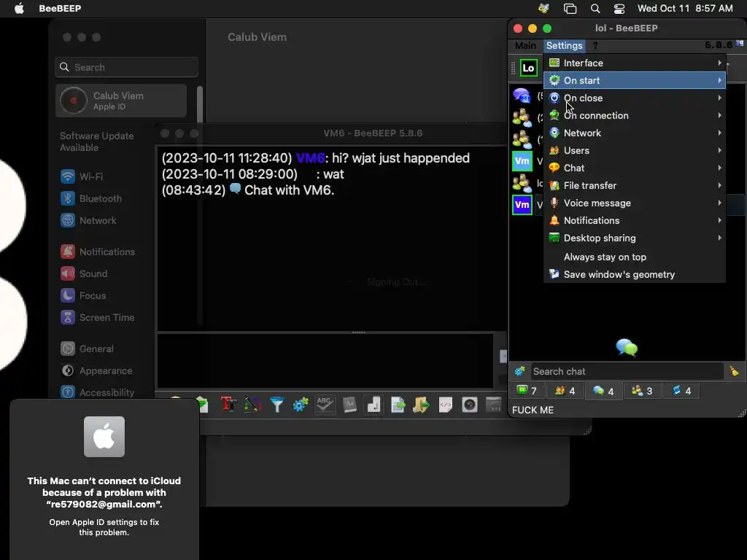Click the screenshot camera icon in chat toolbar
This screenshot has height=560, width=747.
click(469, 405)
